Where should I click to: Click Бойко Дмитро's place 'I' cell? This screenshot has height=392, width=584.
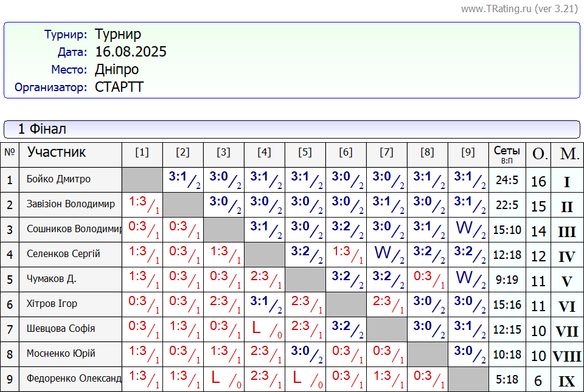point(567,182)
